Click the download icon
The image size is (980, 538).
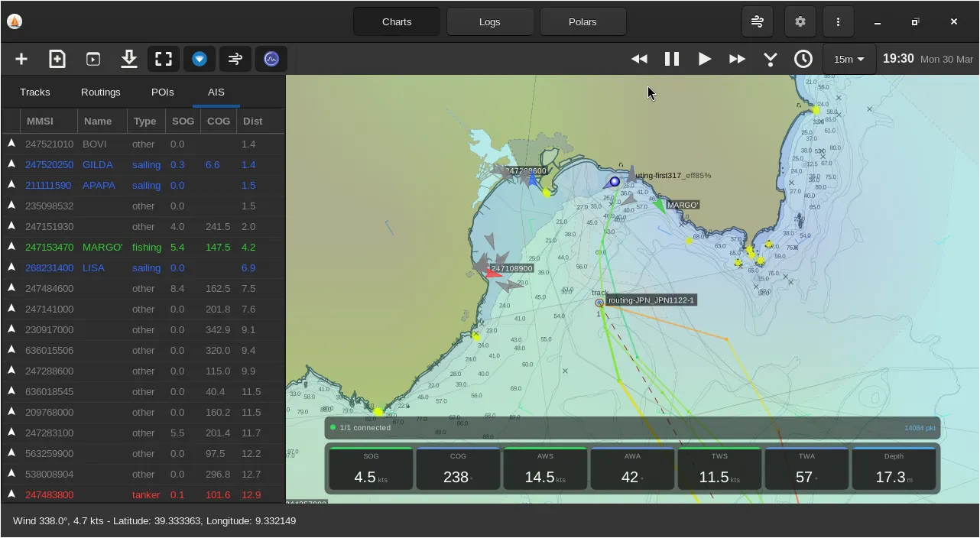click(x=128, y=59)
